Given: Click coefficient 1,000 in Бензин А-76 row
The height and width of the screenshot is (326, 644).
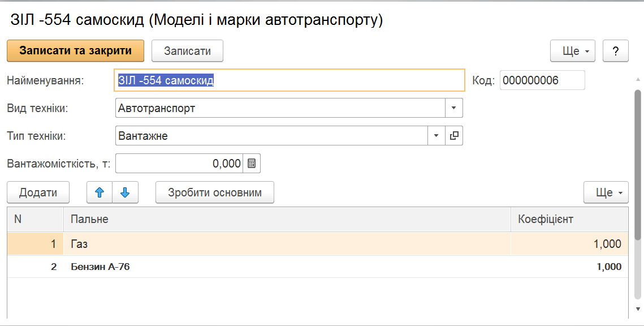Looking at the screenshot, I should (570, 267).
